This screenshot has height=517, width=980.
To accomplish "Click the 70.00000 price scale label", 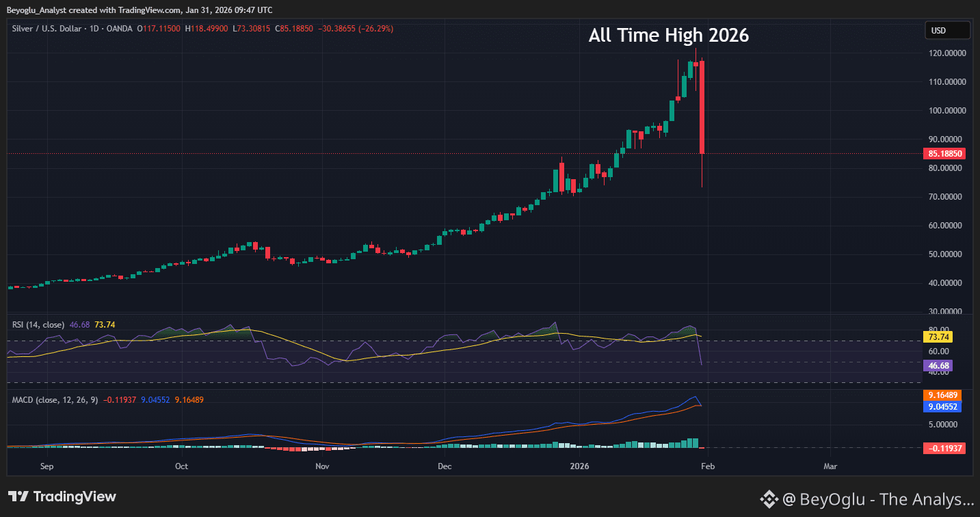I will 945,197.
